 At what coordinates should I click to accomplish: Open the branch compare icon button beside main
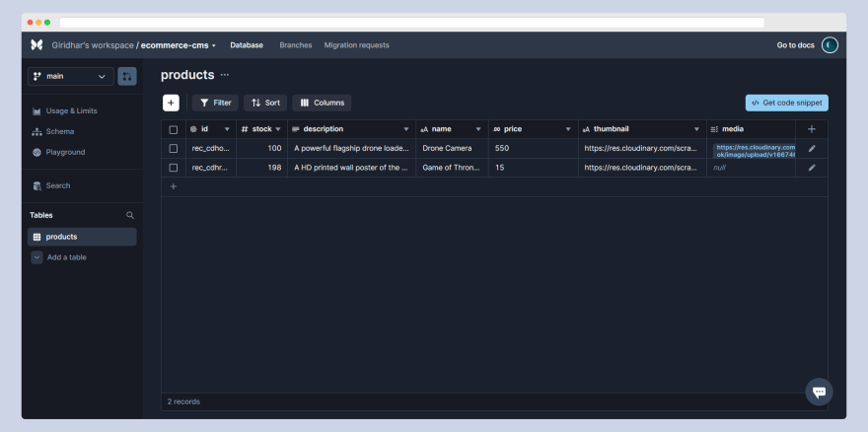coord(127,76)
